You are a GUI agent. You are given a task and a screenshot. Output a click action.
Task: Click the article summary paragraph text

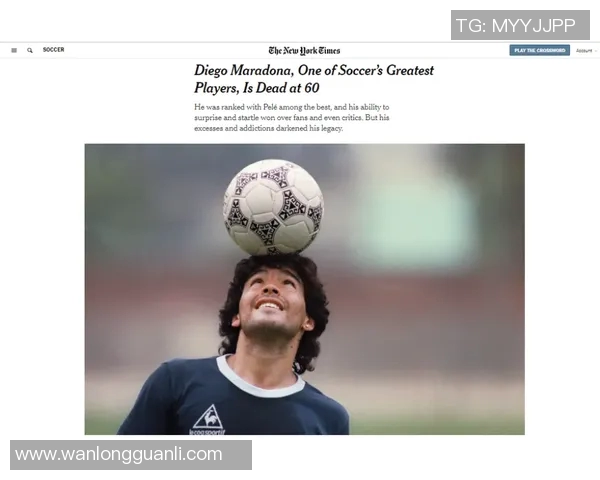[x=292, y=118]
